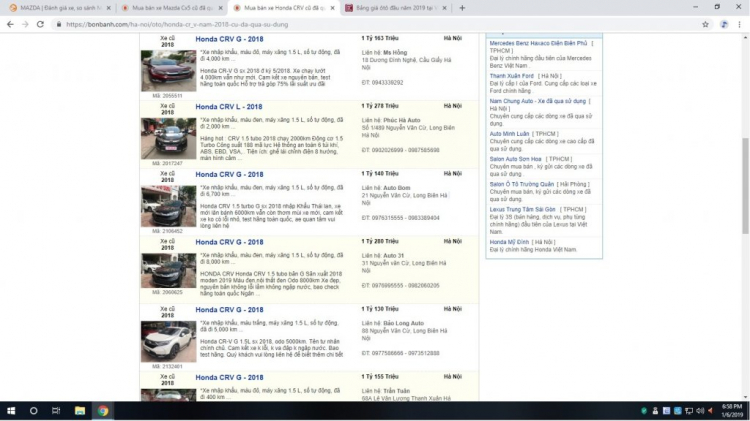The width and height of the screenshot is (750, 421).
Task: Open the Honda CRV L - 2018 listing
Action: click(x=229, y=107)
